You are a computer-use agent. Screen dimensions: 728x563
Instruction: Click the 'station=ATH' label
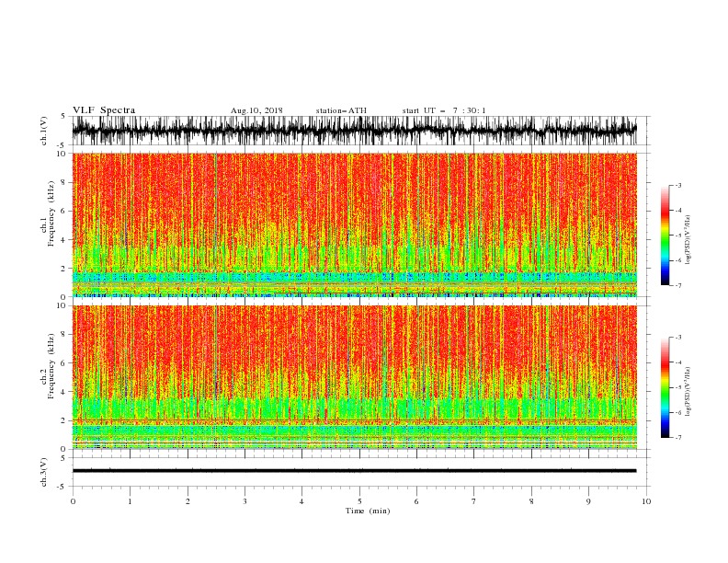341,110
